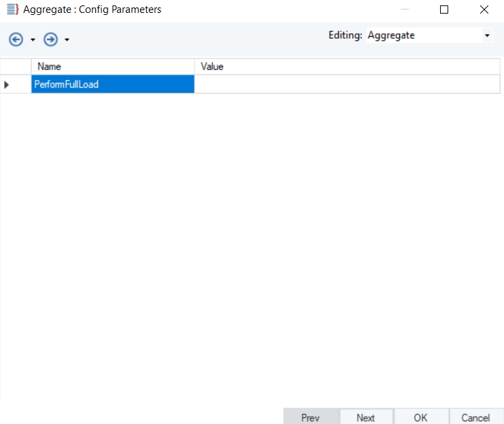Screen dimensions: 504x424
Task: Click the Value cell for PerformFullLoad
Action: pos(347,84)
